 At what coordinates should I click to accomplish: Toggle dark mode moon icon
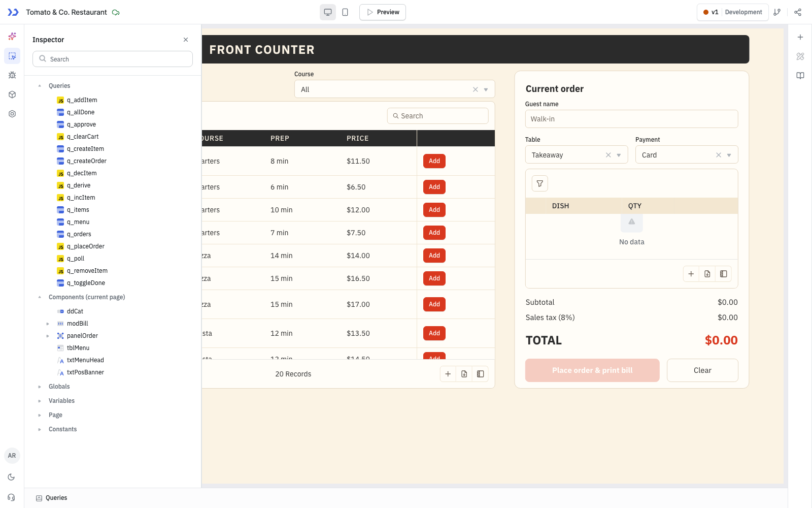tap(11, 477)
